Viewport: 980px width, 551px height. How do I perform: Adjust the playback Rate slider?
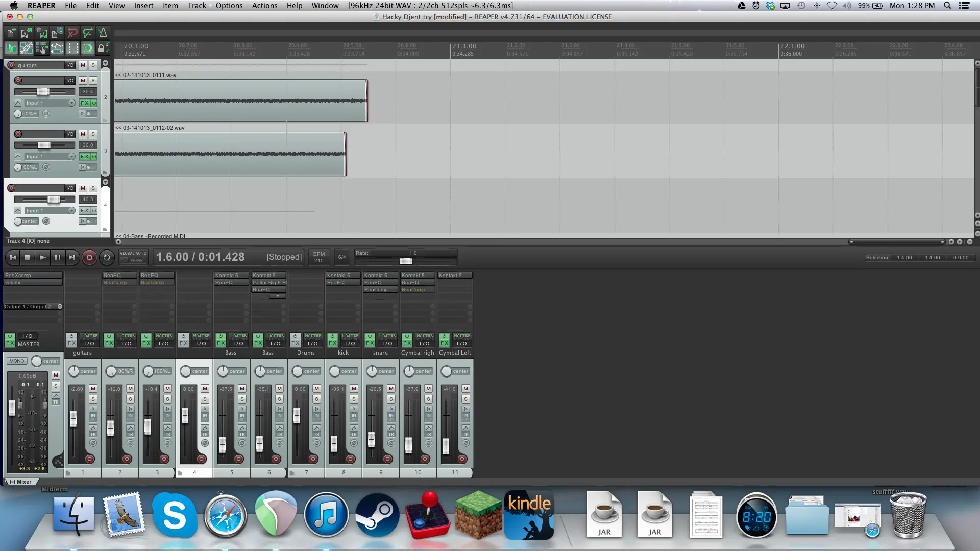(406, 261)
